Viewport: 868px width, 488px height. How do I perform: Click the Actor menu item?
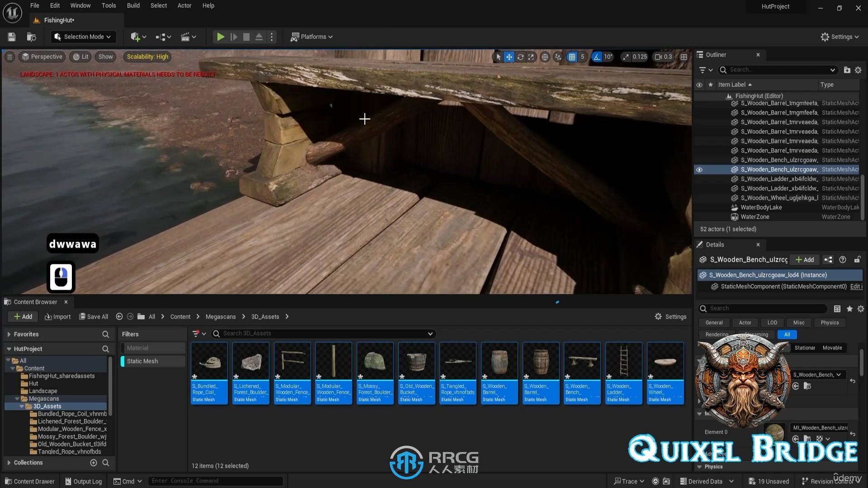point(184,5)
